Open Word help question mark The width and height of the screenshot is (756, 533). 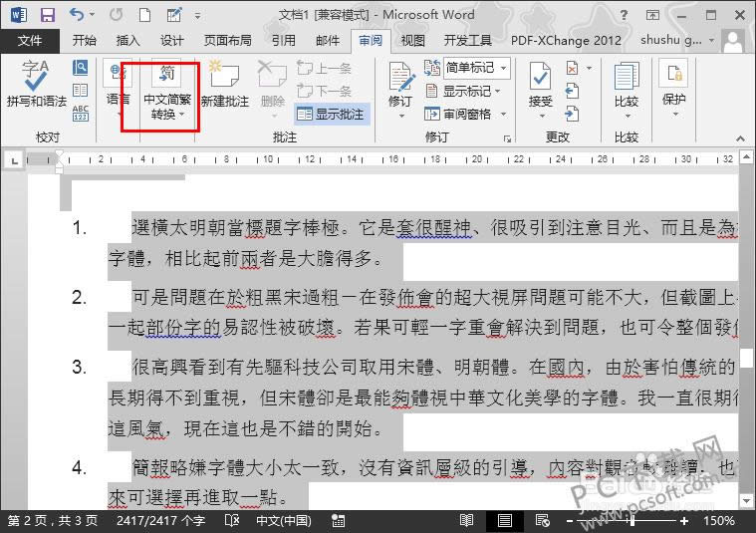pyautogui.click(x=624, y=15)
